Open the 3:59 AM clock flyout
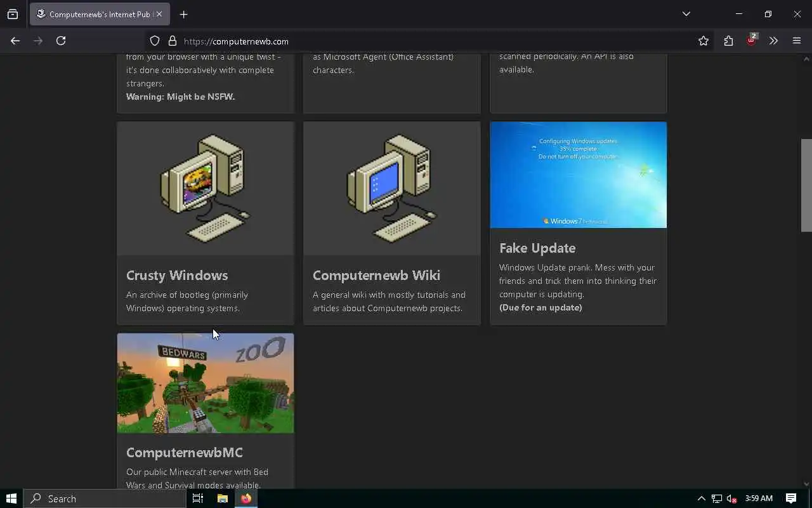 click(x=759, y=498)
